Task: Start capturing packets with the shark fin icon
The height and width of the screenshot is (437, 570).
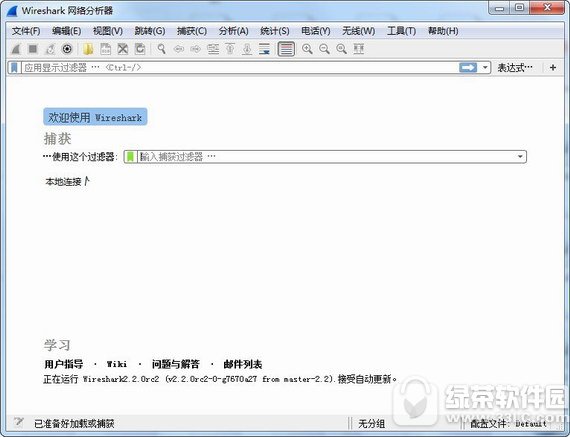Action: tap(15, 49)
